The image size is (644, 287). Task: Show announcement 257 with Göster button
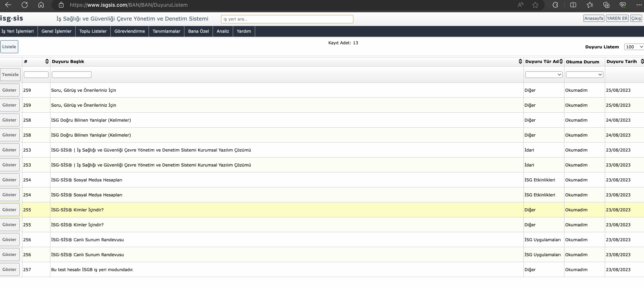click(x=10, y=269)
